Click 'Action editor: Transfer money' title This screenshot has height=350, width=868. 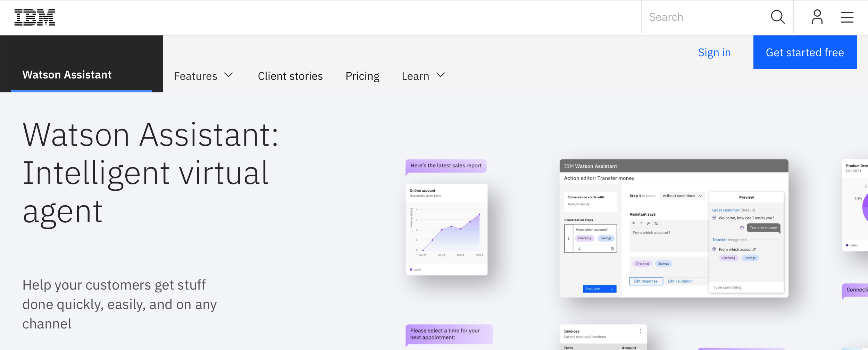pos(599,178)
